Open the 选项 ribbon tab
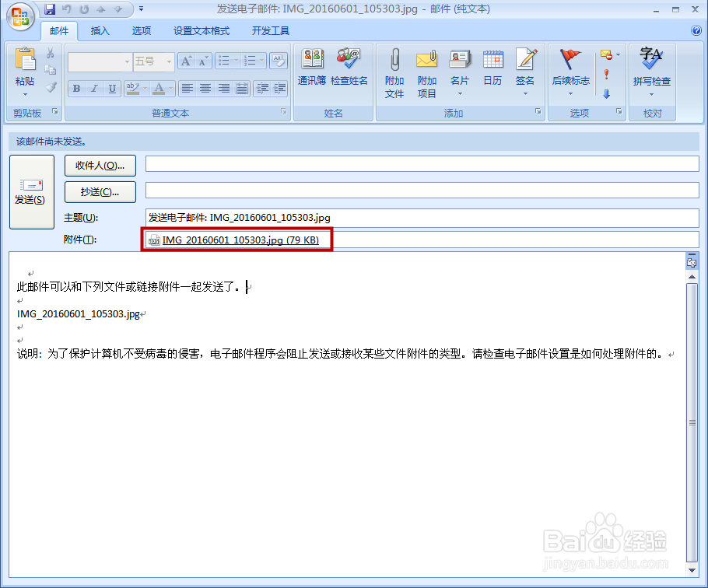708x588 pixels. coord(142,30)
